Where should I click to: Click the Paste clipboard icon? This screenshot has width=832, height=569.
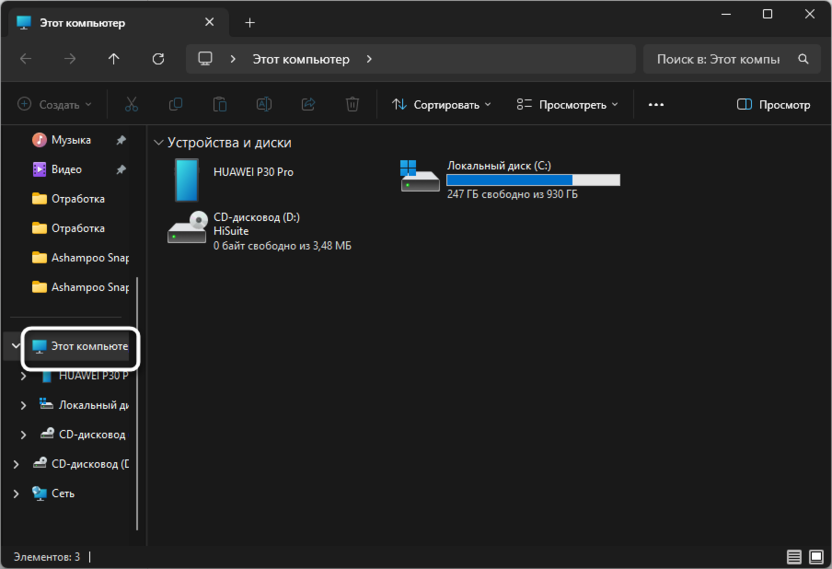pyautogui.click(x=219, y=104)
